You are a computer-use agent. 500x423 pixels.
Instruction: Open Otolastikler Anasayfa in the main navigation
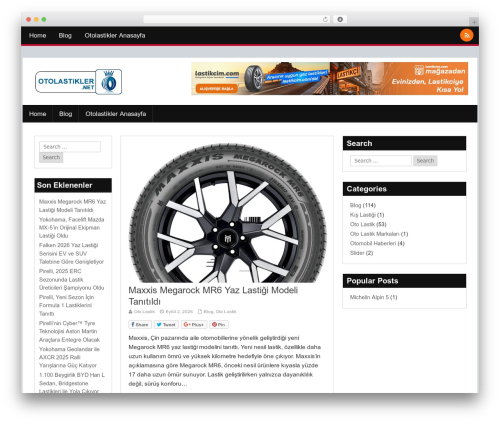pos(116,114)
